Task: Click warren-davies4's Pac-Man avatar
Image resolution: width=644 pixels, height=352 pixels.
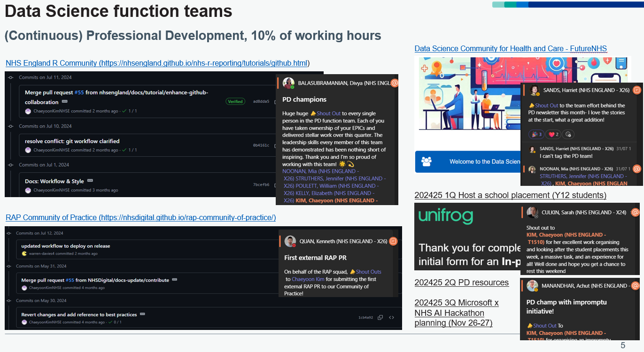Action: point(24,253)
